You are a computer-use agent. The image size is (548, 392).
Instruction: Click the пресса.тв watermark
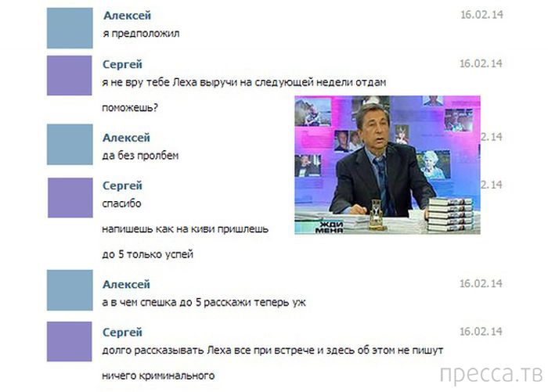[492, 375]
